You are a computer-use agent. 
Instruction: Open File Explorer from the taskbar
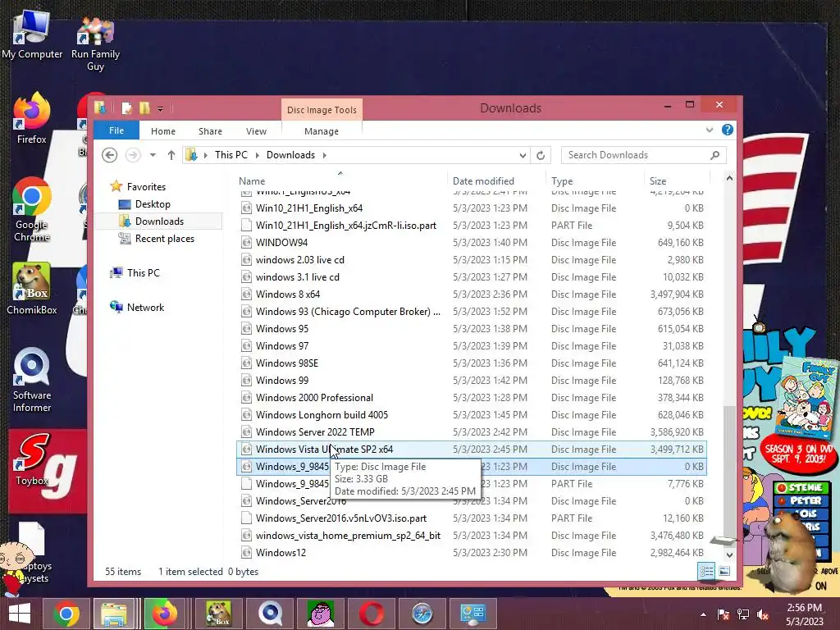click(114, 614)
